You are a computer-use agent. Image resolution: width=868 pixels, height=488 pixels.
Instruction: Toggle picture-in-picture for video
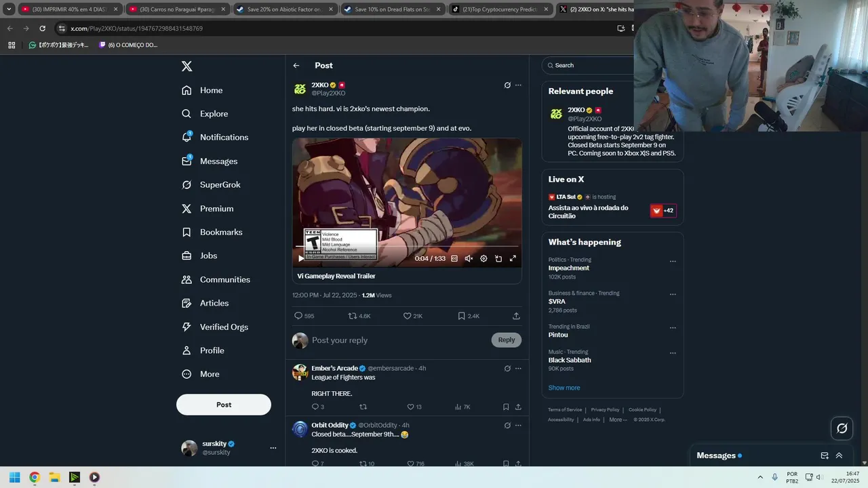[498, 258]
